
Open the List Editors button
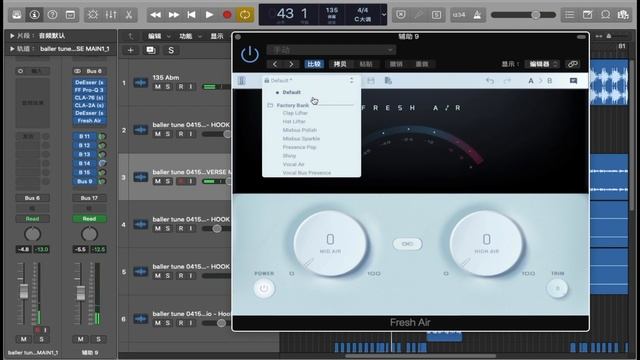[569, 15]
